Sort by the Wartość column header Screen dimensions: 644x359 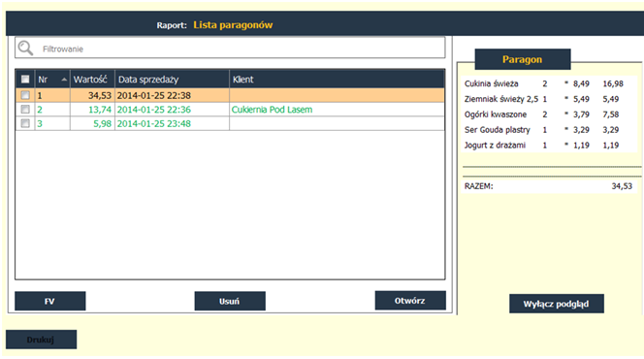click(92, 79)
